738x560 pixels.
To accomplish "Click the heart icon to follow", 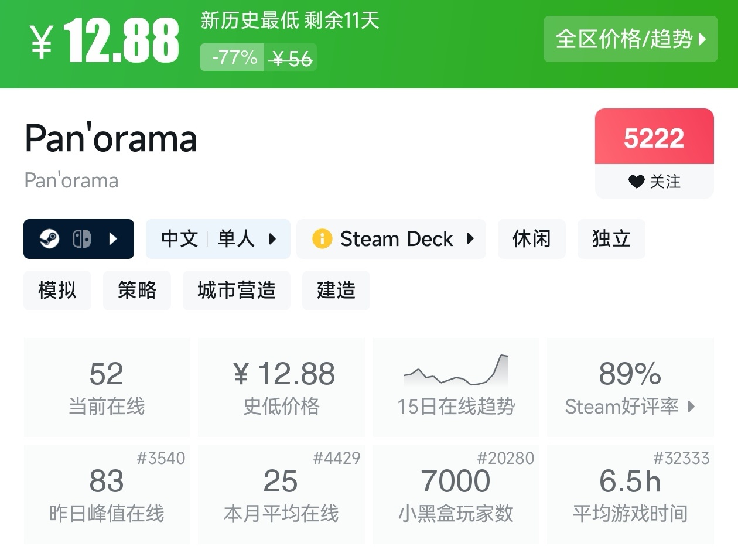I will [636, 182].
